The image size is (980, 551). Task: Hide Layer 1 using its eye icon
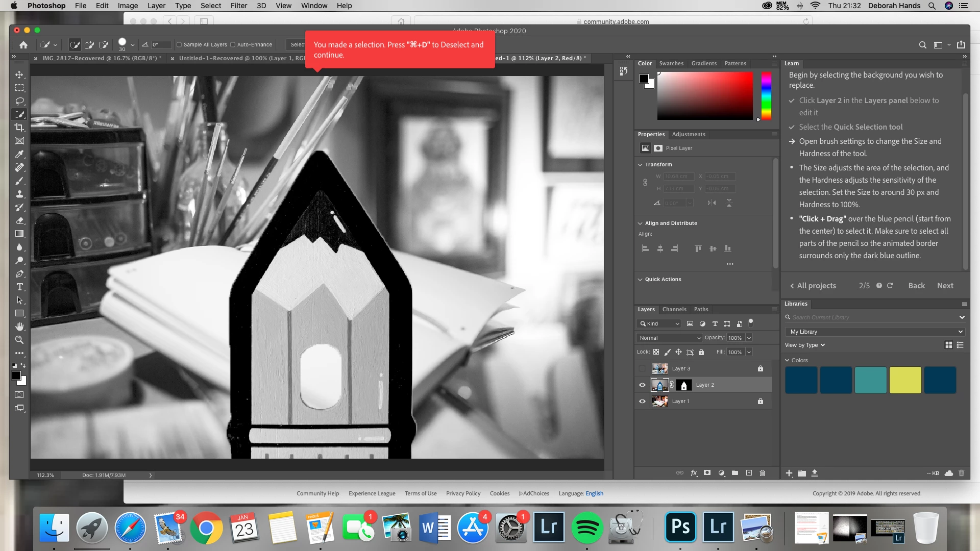pos(642,402)
